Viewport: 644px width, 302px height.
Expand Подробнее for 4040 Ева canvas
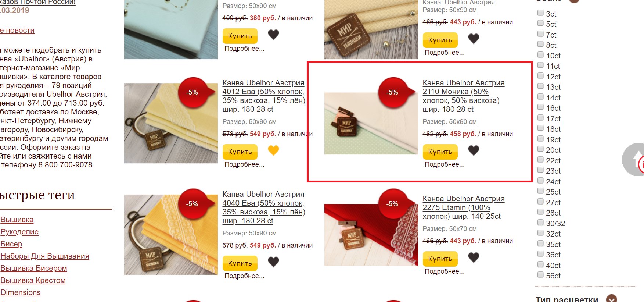[244, 276]
